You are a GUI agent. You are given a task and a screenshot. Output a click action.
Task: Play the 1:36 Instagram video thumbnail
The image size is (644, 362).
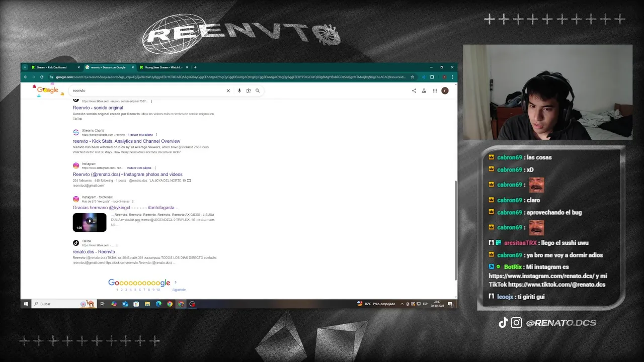[90, 222]
